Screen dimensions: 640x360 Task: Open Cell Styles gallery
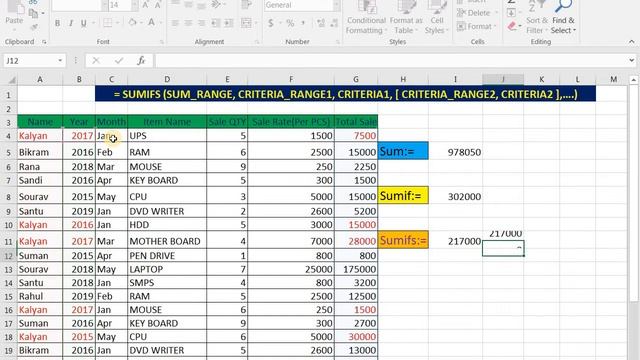[436, 18]
